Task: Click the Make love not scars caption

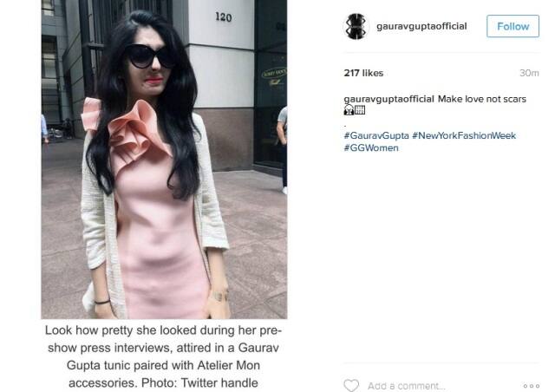Action: tap(482, 99)
